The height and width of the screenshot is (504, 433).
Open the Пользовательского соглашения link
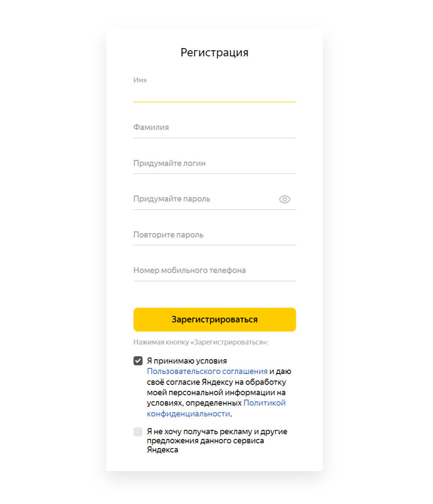coord(207,371)
